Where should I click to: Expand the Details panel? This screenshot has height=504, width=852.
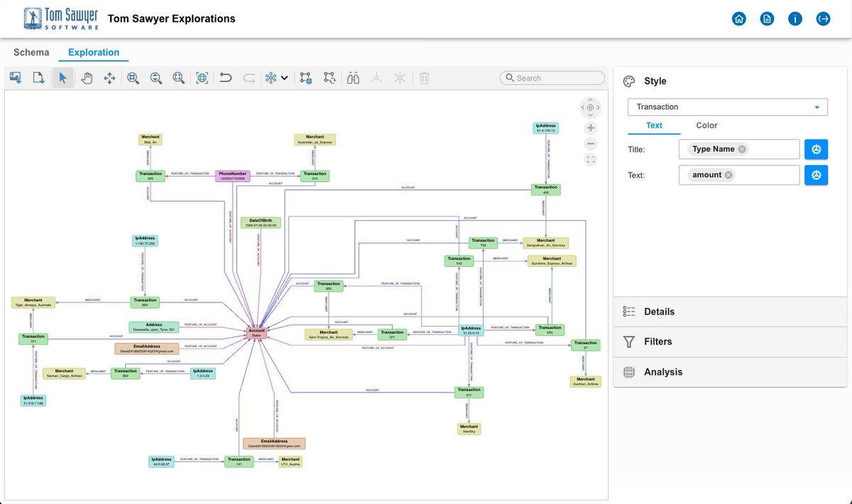click(x=731, y=312)
